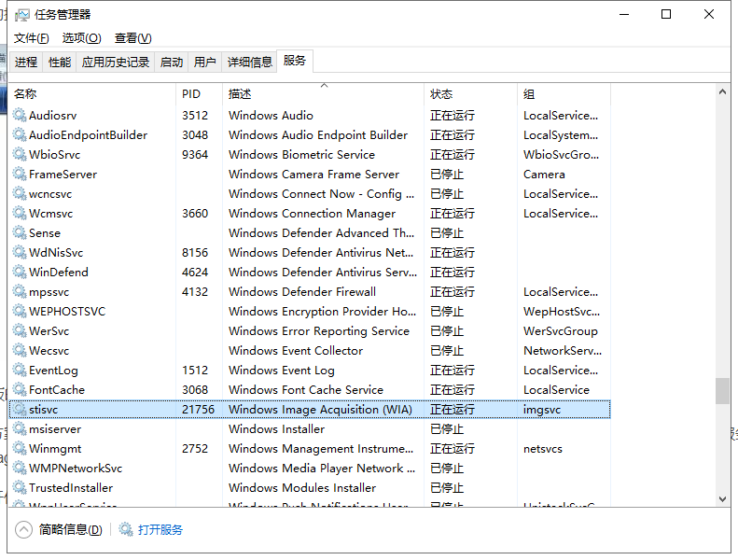The image size is (738, 560).
Task: Sort by the 描述 column header
Action: coord(323,93)
